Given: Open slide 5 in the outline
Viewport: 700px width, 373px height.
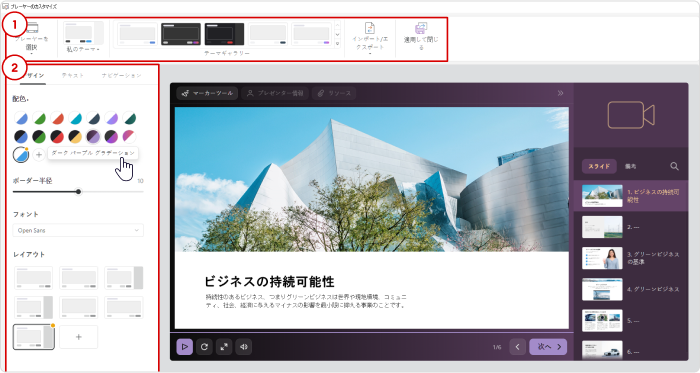Looking at the screenshot, I should [x=630, y=320].
